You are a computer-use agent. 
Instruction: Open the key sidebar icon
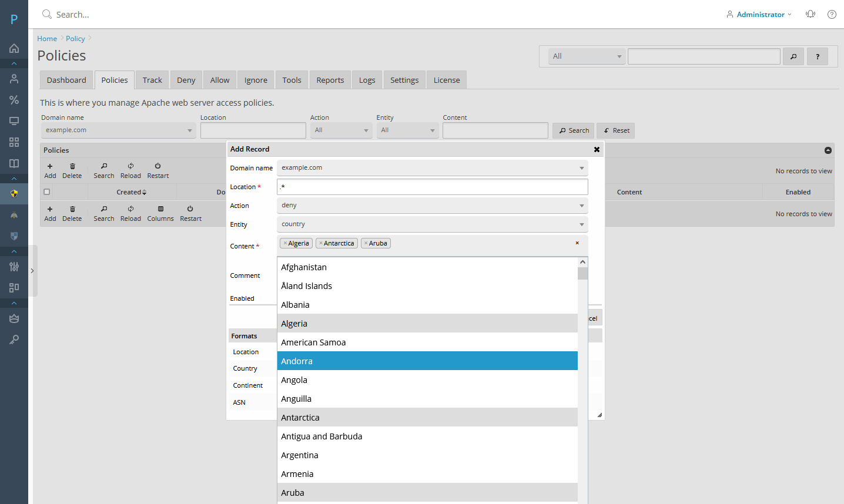(x=14, y=340)
